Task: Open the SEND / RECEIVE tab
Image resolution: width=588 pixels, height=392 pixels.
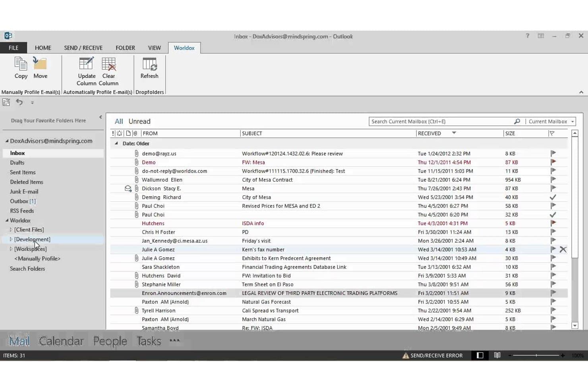Action: [83, 48]
